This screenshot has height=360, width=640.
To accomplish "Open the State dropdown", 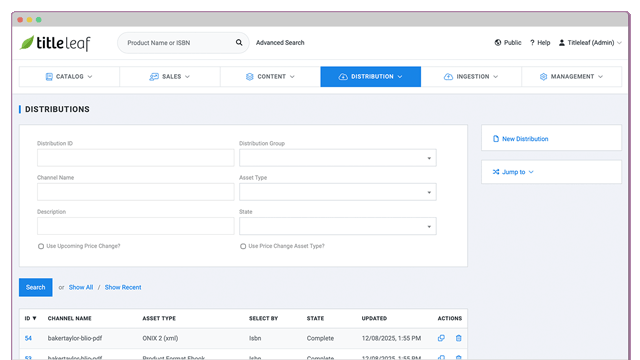I will pos(338,226).
